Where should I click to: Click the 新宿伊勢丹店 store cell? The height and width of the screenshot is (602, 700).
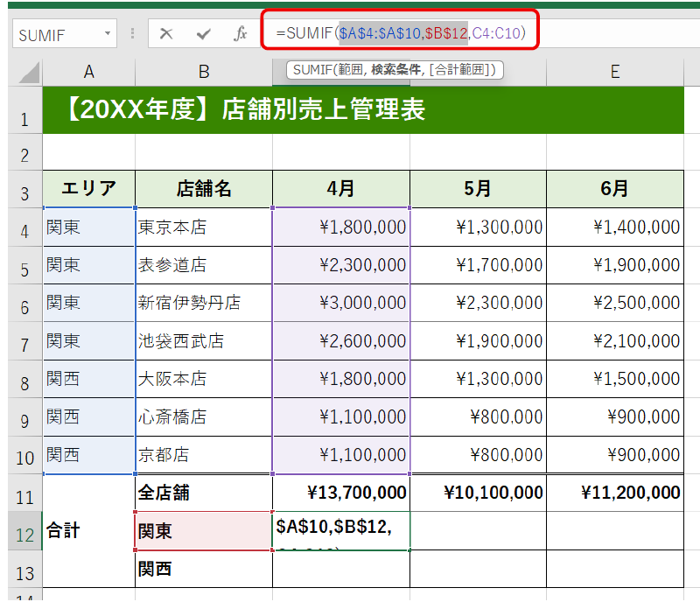(203, 303)
